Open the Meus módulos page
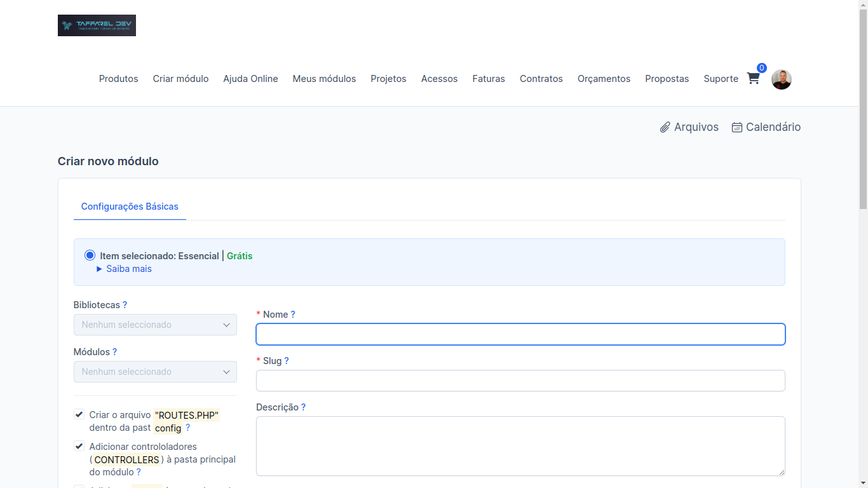The image size is (868, 488). (x=324, y=78)
